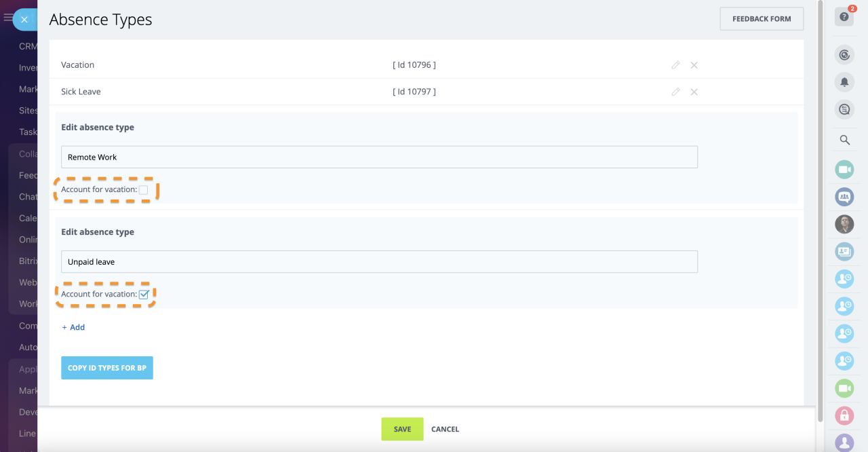The width and height of the screenshot is (868, 452).
Task: Click the pink lock icon in sidebar
Action: coord(844,415)
